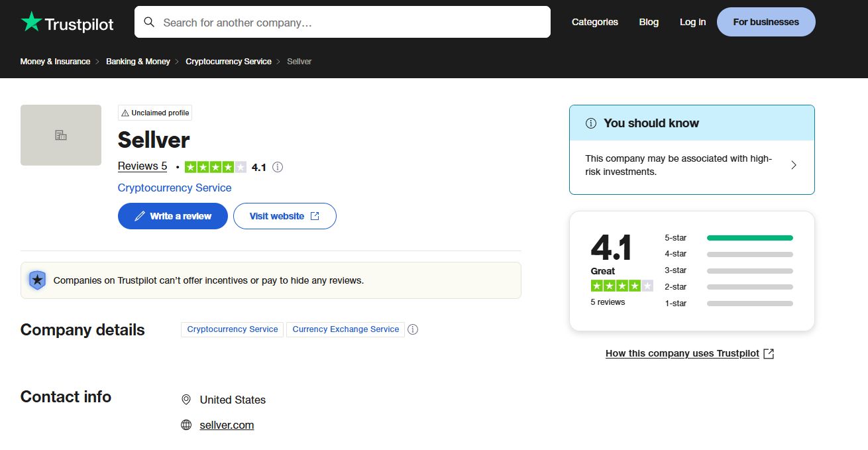868x450 pixels.
Task: Expand the high-risk investments notice chevron
Action: click(x=794, y=165)
